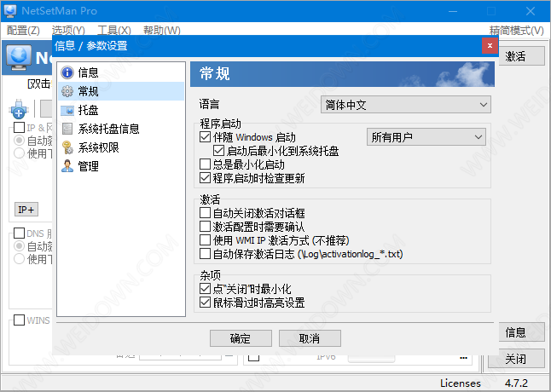Check 激活配置时需要确认 option
551x392 pixels.
205,227
